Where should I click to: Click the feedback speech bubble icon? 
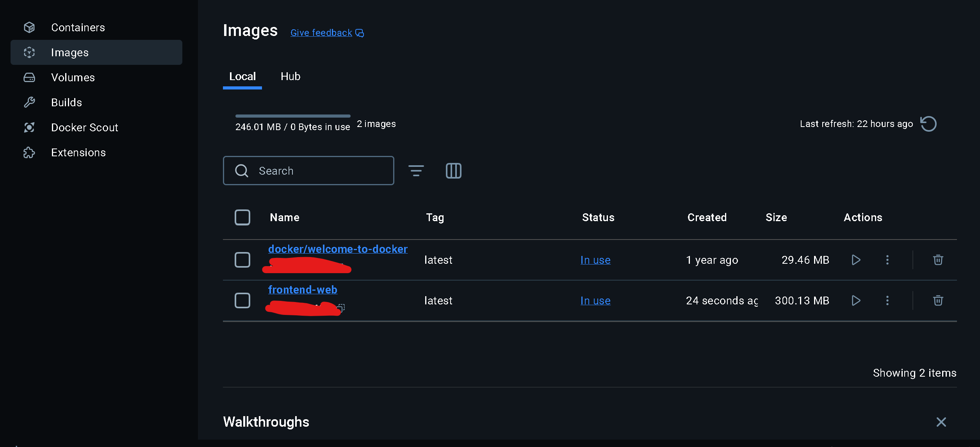[x=360, y=33]
